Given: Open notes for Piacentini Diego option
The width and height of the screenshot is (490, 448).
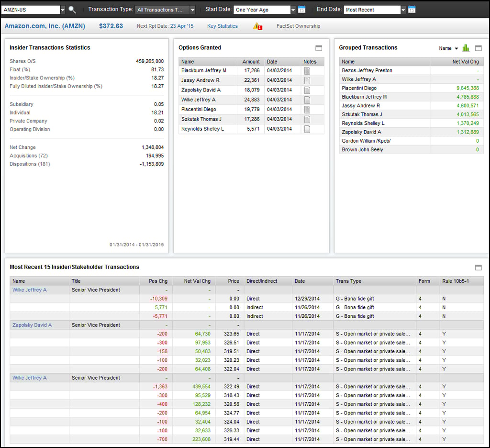Looking at the screenshot, I should [x=307, y=110].
